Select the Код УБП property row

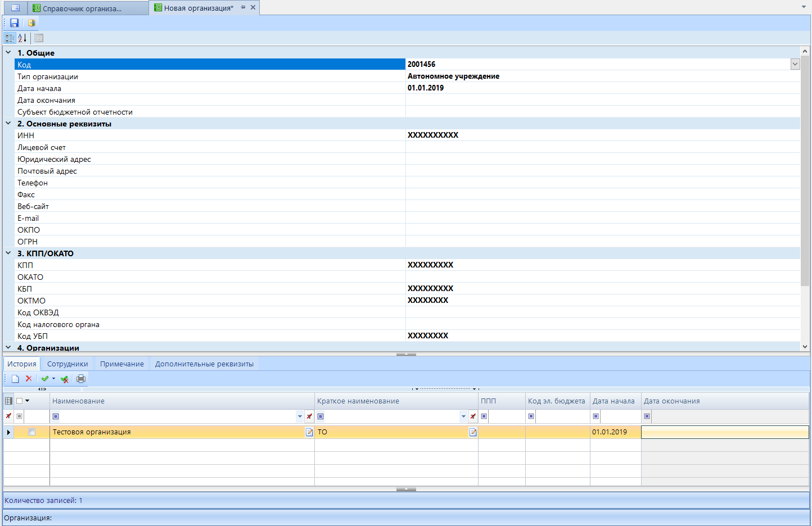[x=407, y=335]
